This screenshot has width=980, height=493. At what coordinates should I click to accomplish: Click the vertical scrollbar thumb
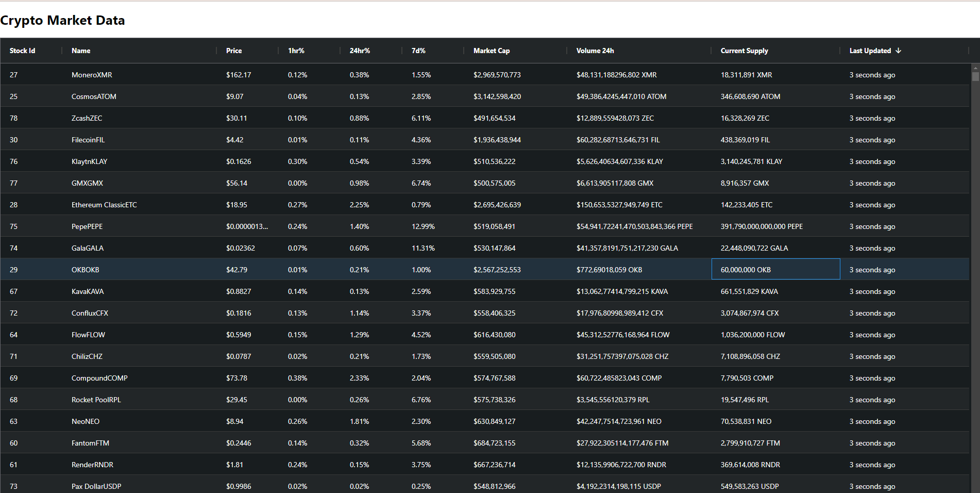pos(975,76)
